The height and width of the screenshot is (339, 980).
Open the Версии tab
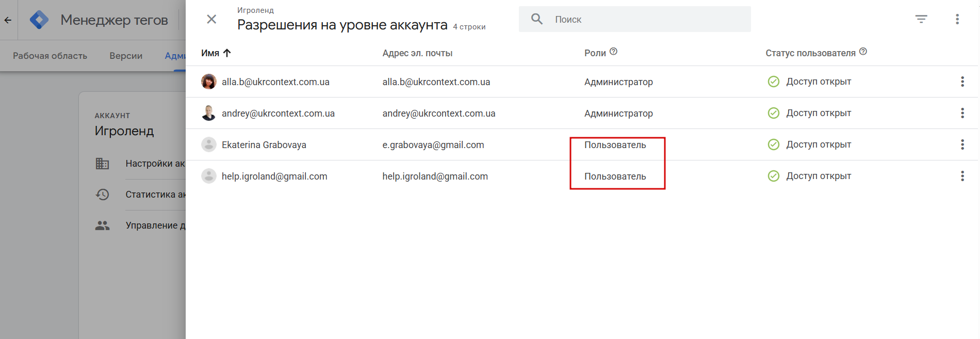126,56
